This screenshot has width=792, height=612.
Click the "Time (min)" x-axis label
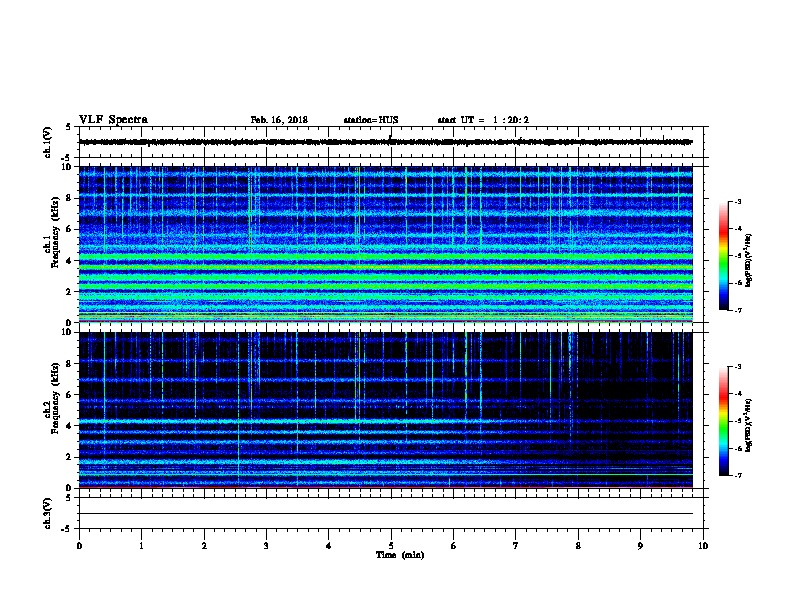[400, 555]
